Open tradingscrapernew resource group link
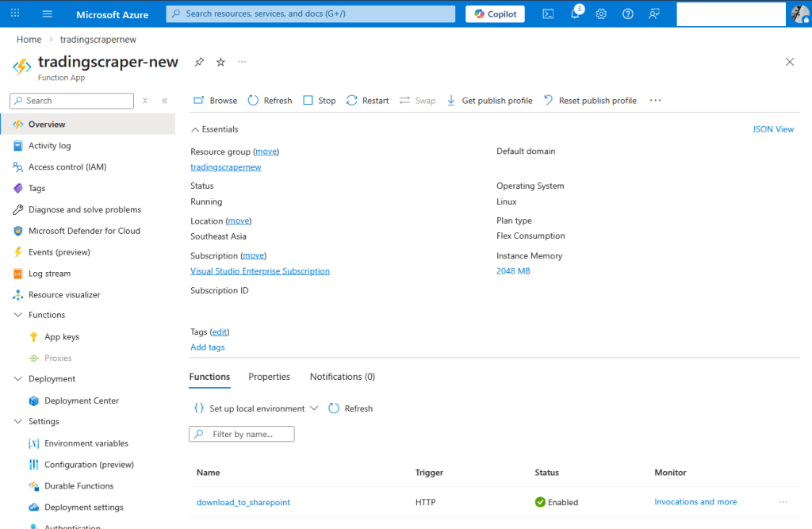The width and height of the screenshot is (812, 529). (x=226, y=167)
